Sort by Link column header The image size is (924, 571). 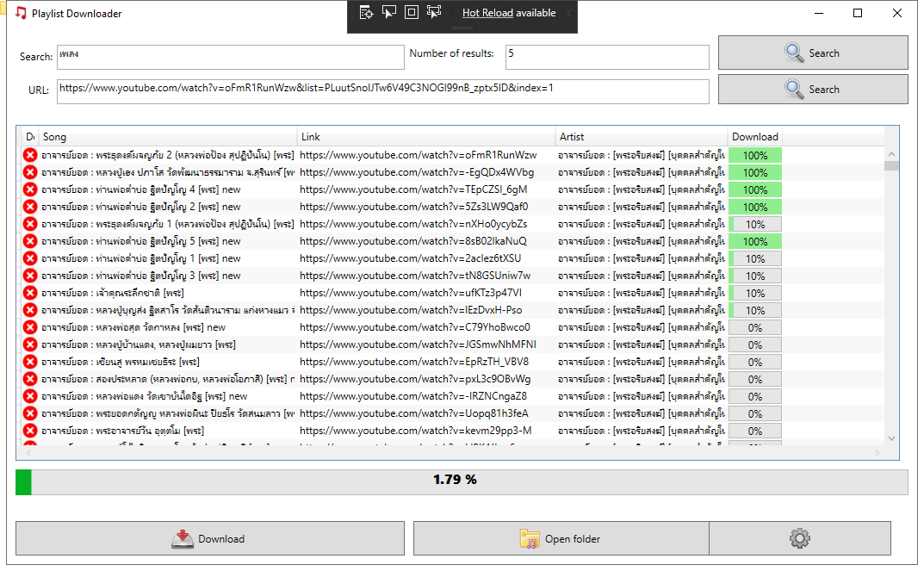coord(426,137)
